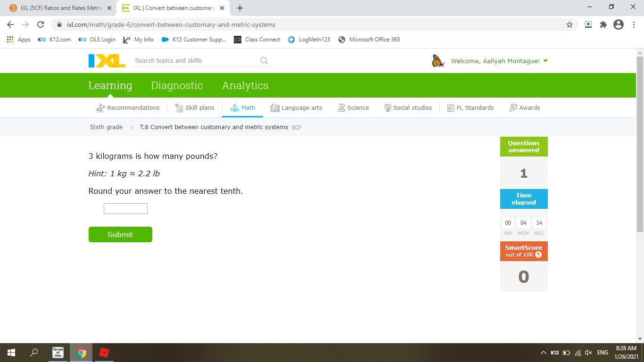The height and width of the screenshot is (362, 644).
Task: Click the search magnifier icon
Action: tap(264, 60)
